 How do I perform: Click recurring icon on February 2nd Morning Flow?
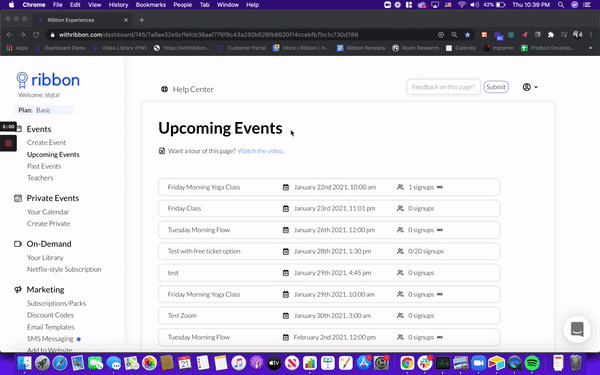[440, 337]
